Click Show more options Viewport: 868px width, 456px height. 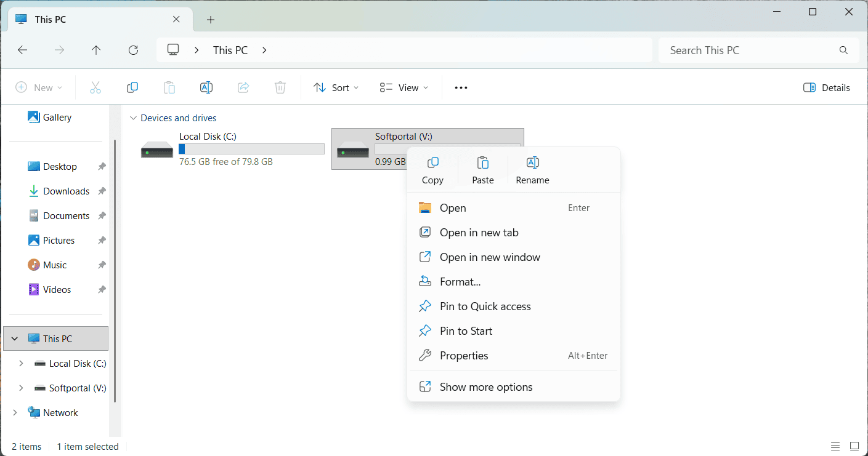pyautogui.click(x=514, y=387)
